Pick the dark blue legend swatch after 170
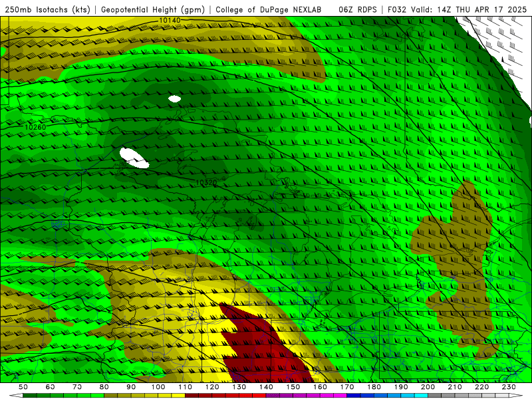 354,396
